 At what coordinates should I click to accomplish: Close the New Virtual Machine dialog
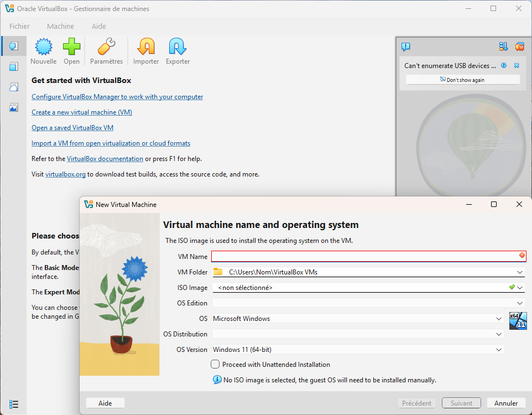[x=519, y=204]
